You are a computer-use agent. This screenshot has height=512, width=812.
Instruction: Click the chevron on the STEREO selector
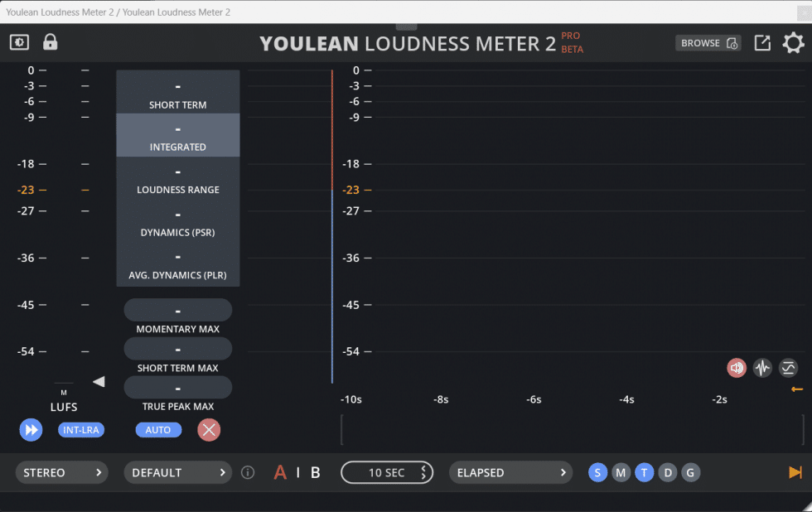click(x=99, y=473)
